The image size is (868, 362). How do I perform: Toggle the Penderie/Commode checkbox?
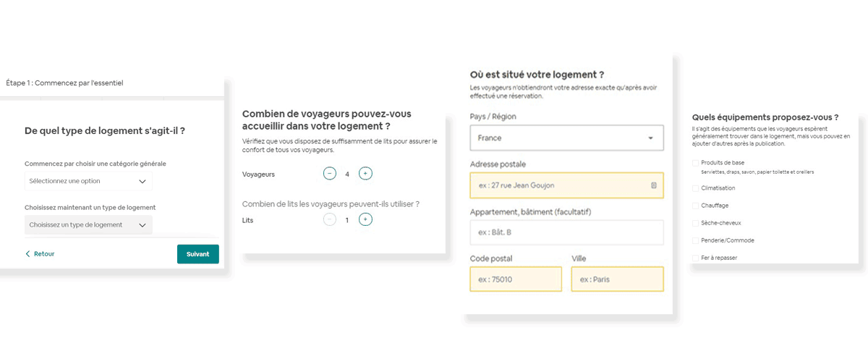tap(695, 240)
